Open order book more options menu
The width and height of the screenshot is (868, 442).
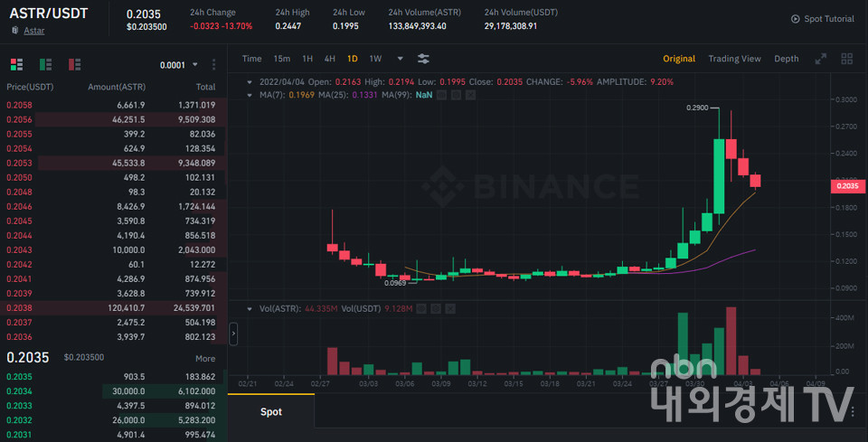214,65
